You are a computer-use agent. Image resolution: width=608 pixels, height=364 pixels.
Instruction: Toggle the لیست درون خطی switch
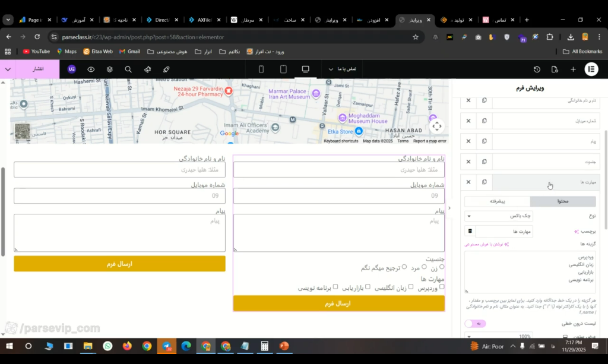click(475, 323)
